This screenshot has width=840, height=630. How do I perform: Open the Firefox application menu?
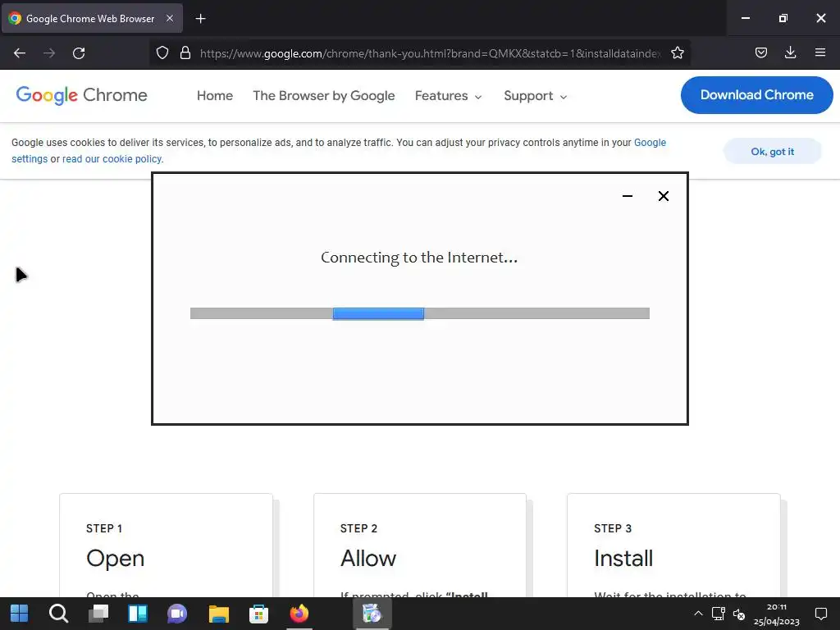click(x=820, y=52)
